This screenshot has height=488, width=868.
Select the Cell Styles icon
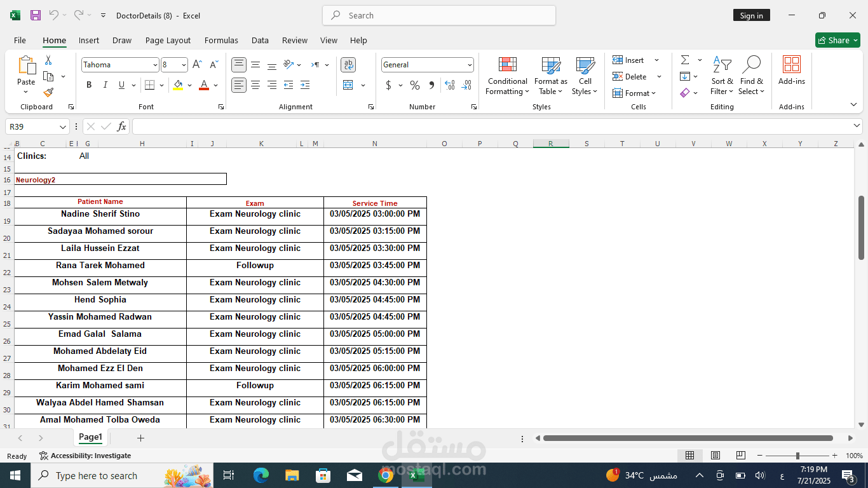(584, 76)
